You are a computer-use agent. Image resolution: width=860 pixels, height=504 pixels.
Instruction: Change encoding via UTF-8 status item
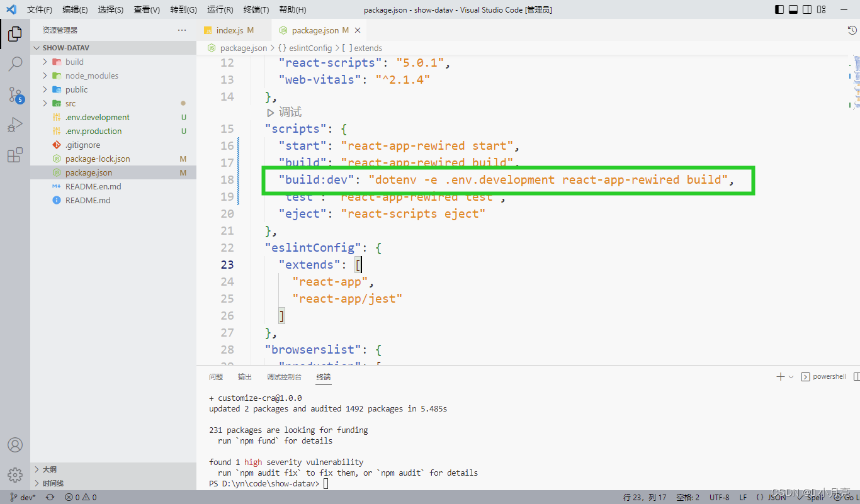tap(719, 497)
